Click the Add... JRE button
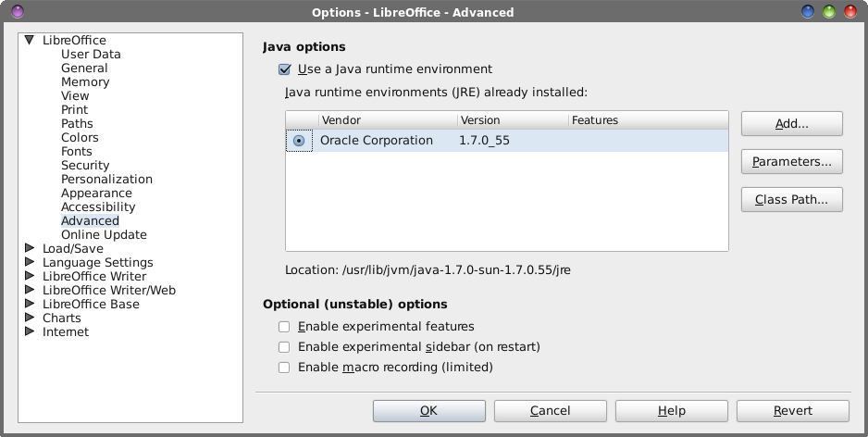 coord(791,123)
